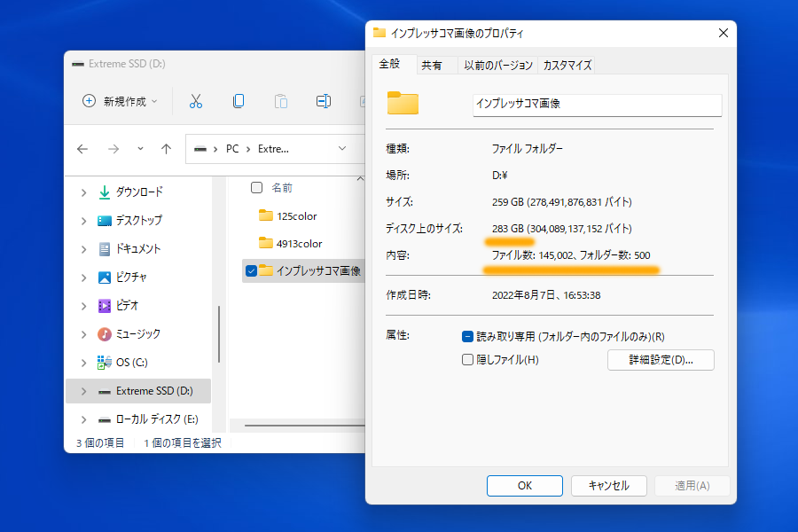
Task: Open 詳細設定(D)... advanced attributes
Action: (x=661, y=360)
